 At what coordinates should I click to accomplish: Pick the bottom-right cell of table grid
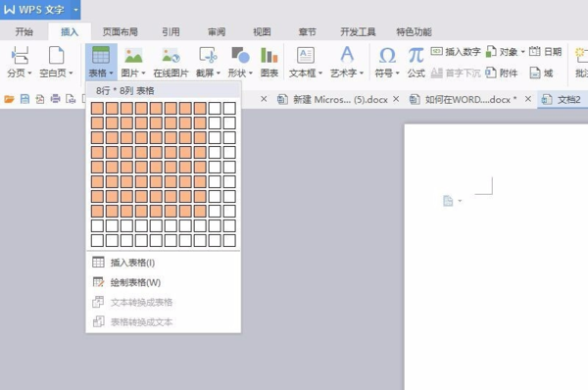pos(229,240)
